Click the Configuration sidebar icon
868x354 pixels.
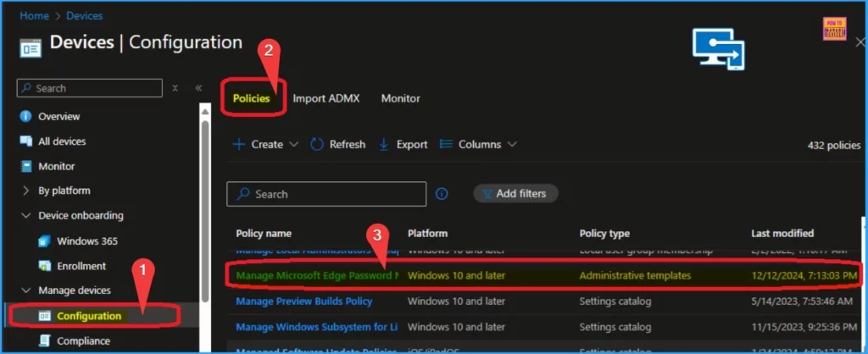point(44,316)
